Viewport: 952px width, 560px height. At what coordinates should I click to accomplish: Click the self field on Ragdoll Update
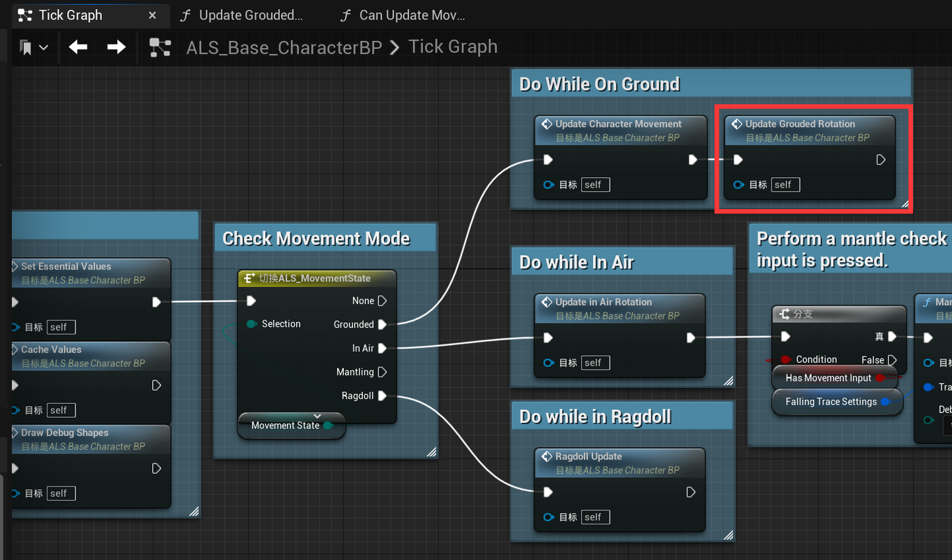pyautogui.click(x=596, y=517)
